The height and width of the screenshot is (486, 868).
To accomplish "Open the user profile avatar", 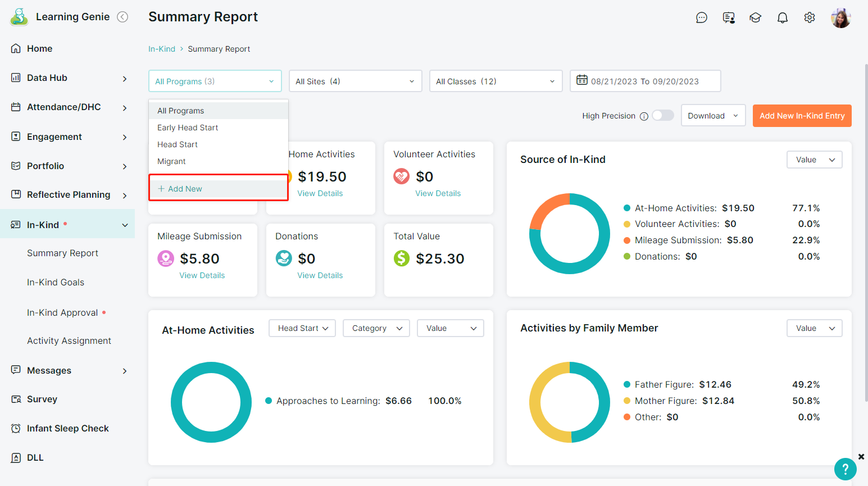I will pyautogui.click(x=840, y=18).
